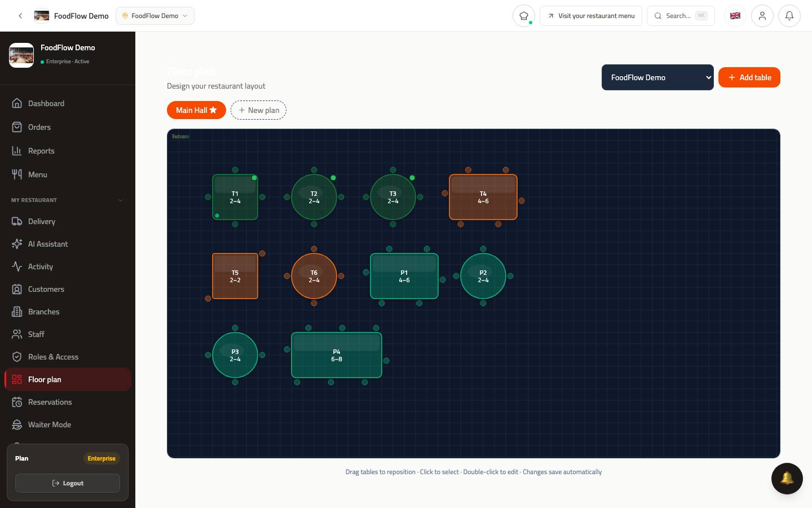Go to Dashboard in the sidebar
This screenshot has height=508, width=812.
68,103
